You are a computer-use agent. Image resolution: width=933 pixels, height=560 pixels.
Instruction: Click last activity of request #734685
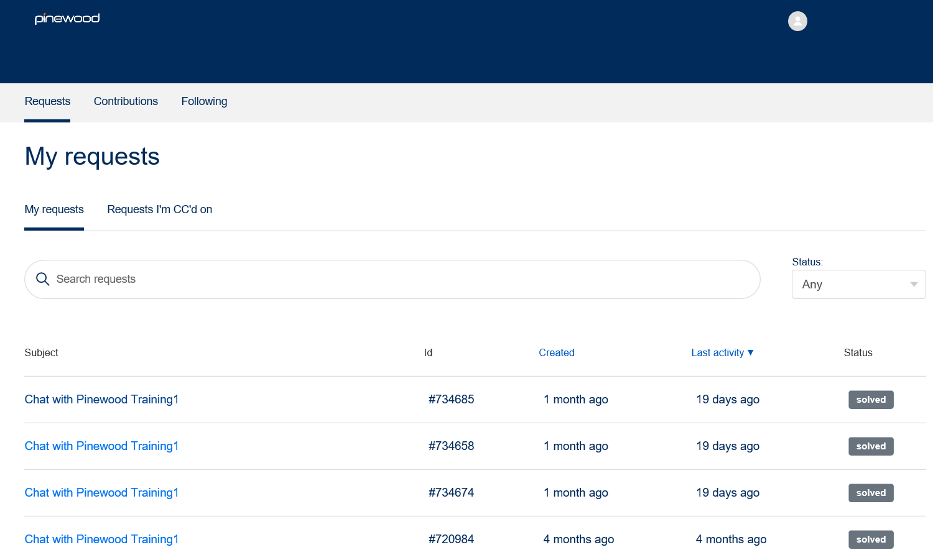[x=728, y=400]
